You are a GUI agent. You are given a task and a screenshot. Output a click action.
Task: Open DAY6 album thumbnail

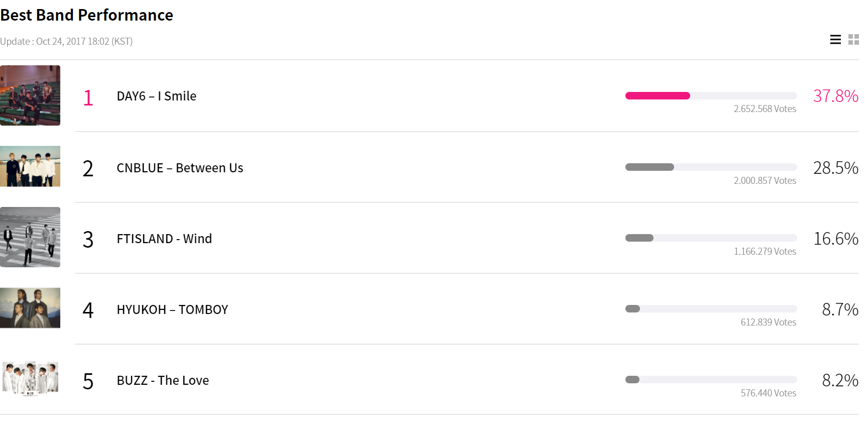(30, 95)
